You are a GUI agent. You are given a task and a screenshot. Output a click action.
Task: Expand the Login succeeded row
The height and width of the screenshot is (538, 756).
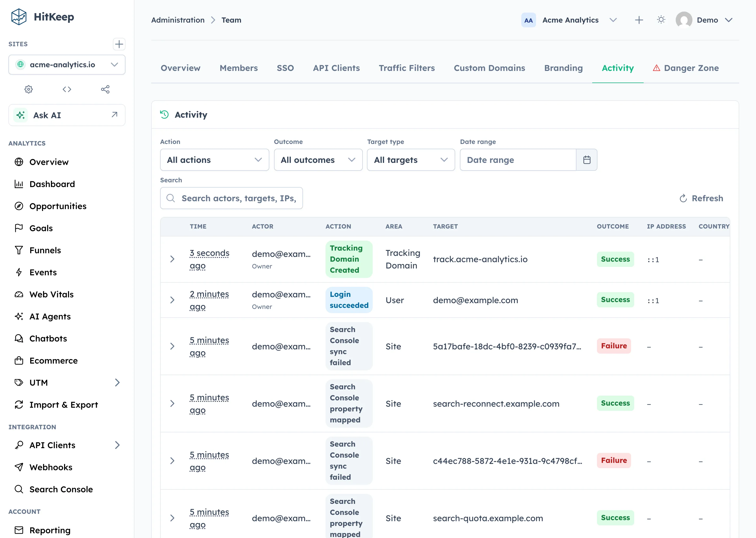tap(172, 300)
